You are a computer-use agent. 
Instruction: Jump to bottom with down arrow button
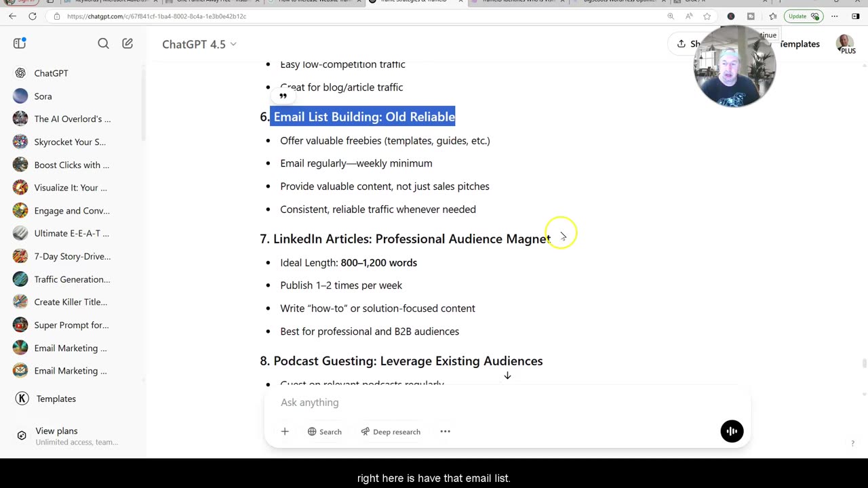click(507, 375)
